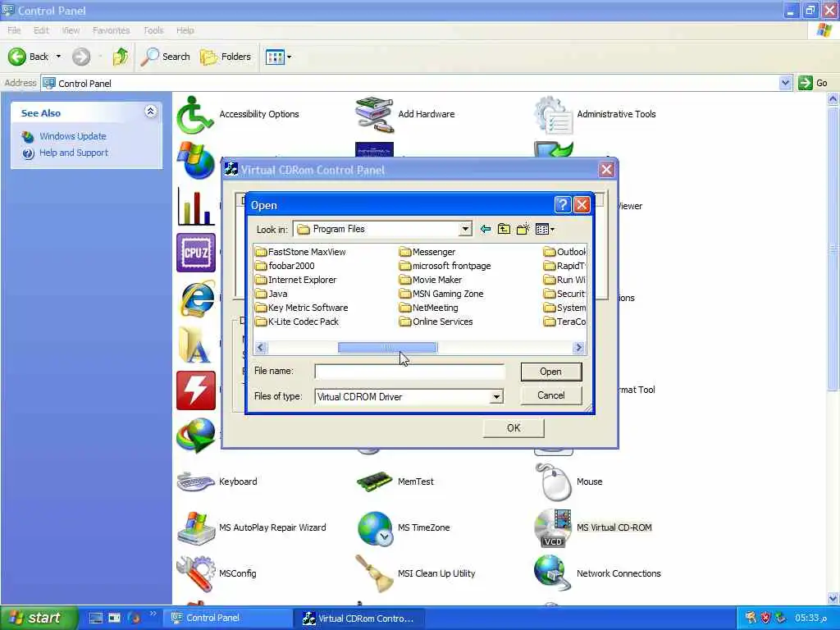Click the help question mark in Open dialog
The height and width of the screenshot is (630, 840).
pos(562,204)
